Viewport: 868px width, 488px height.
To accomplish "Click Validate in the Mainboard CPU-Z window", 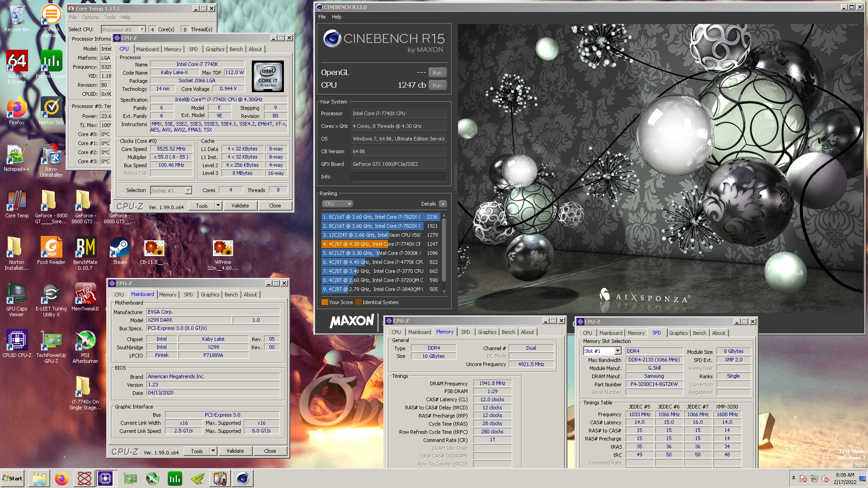I will tap(235, 451).
